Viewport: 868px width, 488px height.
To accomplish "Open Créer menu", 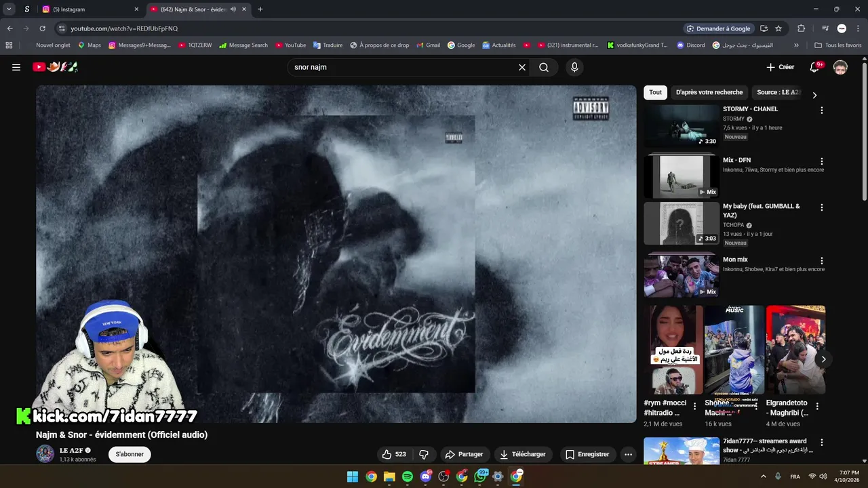I will 780,67.
